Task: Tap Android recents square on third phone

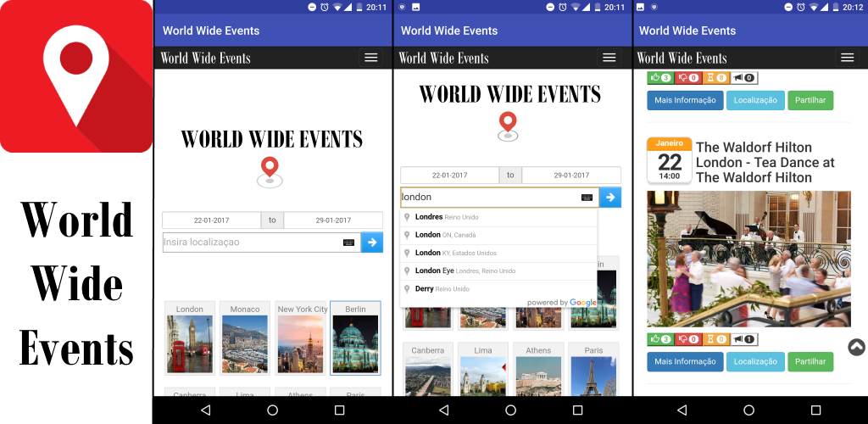Action: [x=816, y=410]
